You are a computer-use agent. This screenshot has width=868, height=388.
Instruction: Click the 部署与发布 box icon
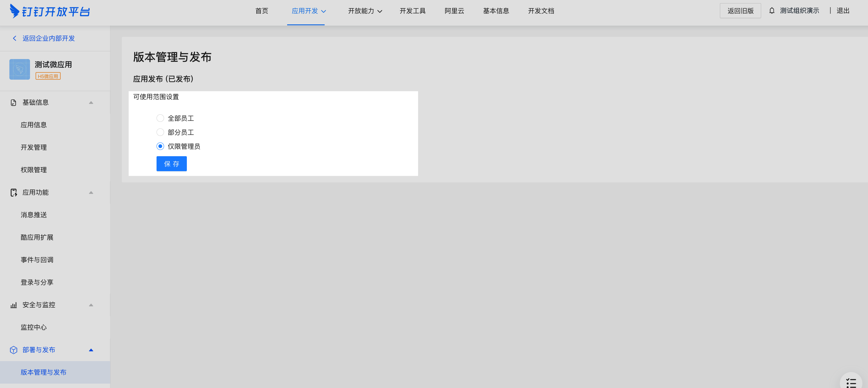tap(13, 350)
